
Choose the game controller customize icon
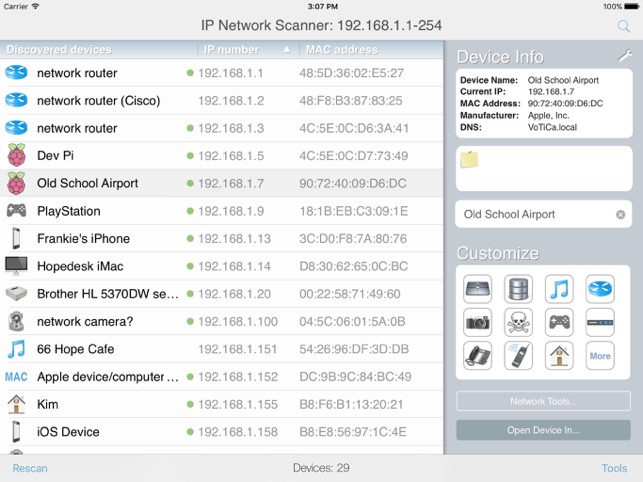(559, 322)
